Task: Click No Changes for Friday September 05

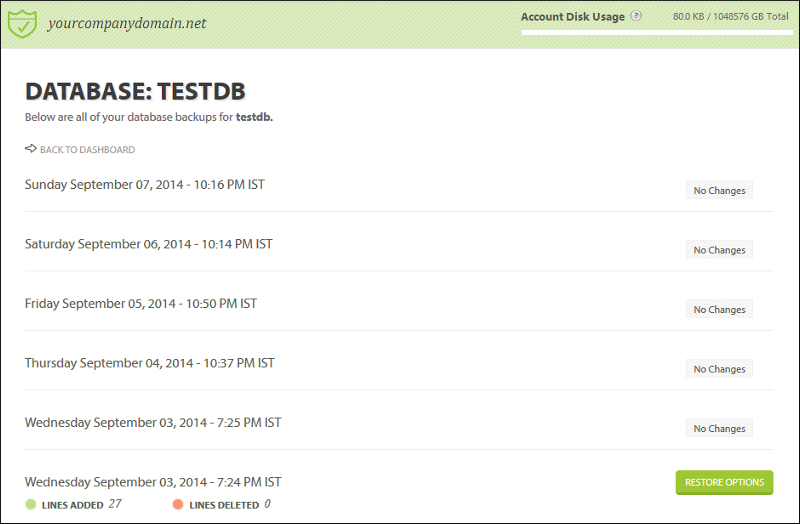Action: 719,309
